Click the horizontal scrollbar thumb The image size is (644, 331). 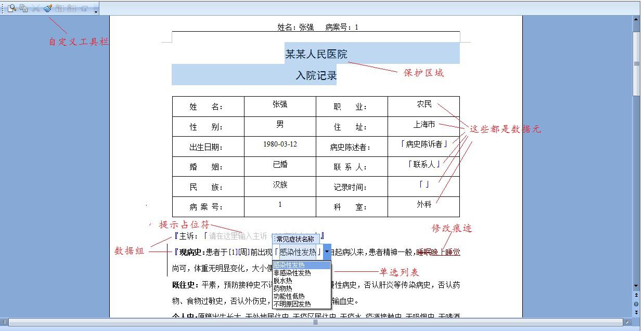pos(315,323)
